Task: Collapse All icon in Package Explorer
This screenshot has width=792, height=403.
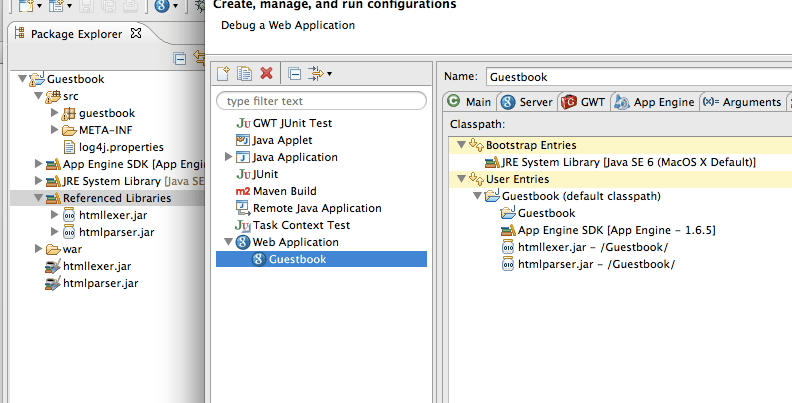Action: (x=179, y=59)
